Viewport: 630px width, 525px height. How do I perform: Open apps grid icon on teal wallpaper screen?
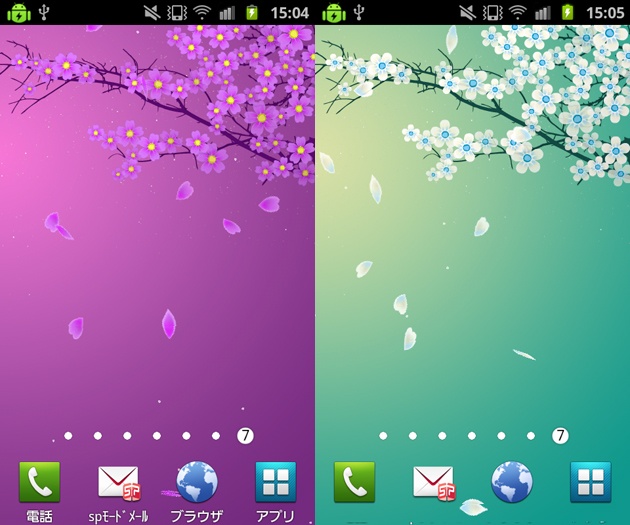pos(590,482)
